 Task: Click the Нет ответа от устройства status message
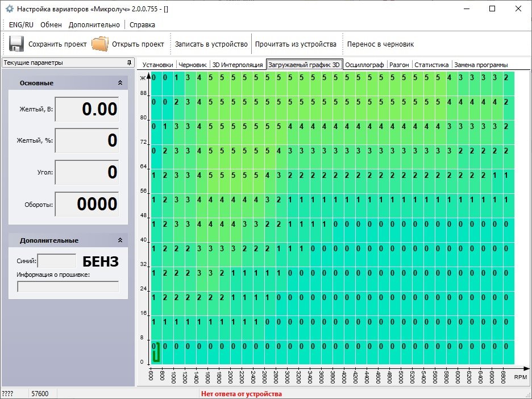[242, 394]
